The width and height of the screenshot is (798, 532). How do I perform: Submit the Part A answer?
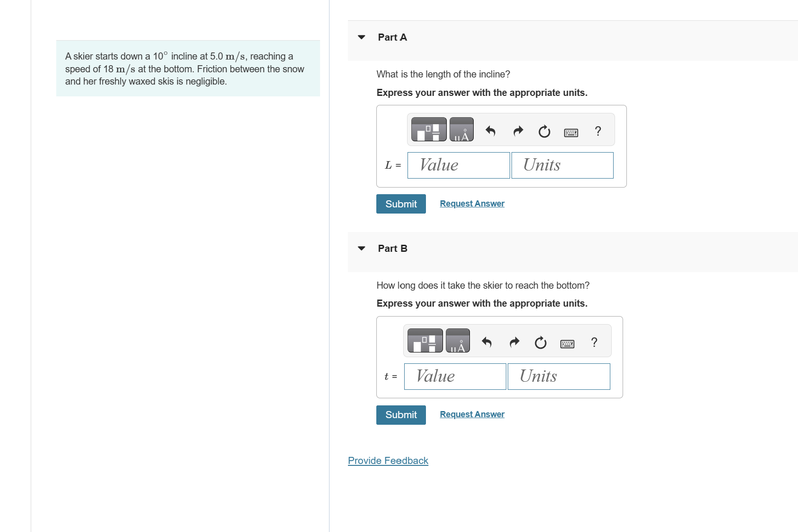[401, 204]
